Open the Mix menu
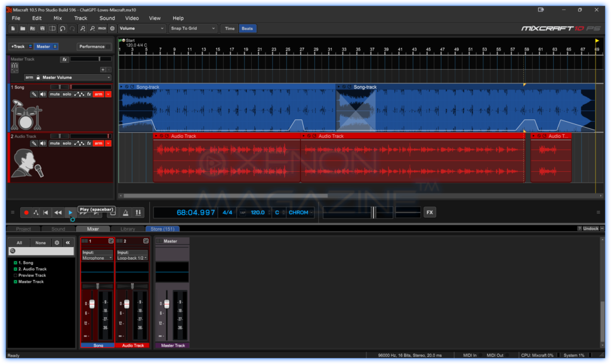 [x=58, y=18]
